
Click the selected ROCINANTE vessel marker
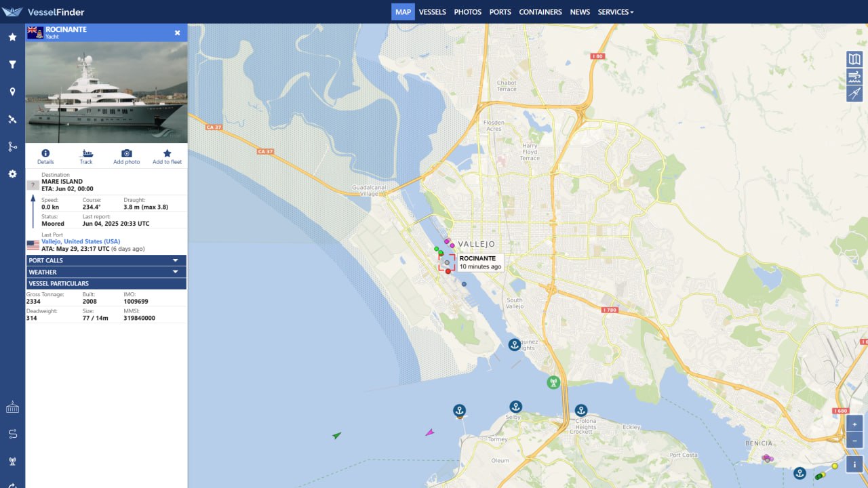447,262
